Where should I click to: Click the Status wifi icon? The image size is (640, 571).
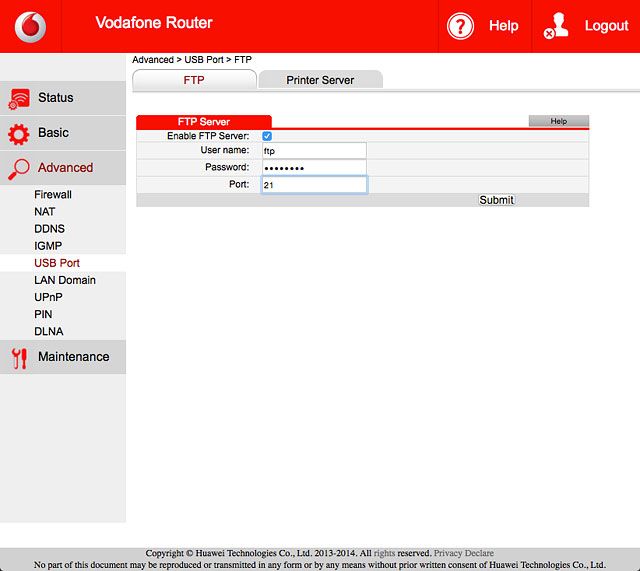(19, 99)
